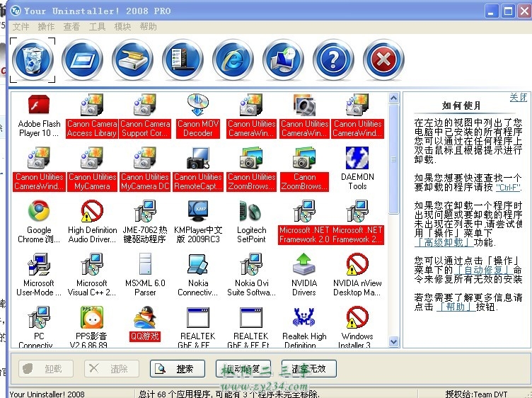Image resolution: width=532 pixels, height=398 pixels.
Task: Open the 查看 menu
Action: click(x=71, y=26)
